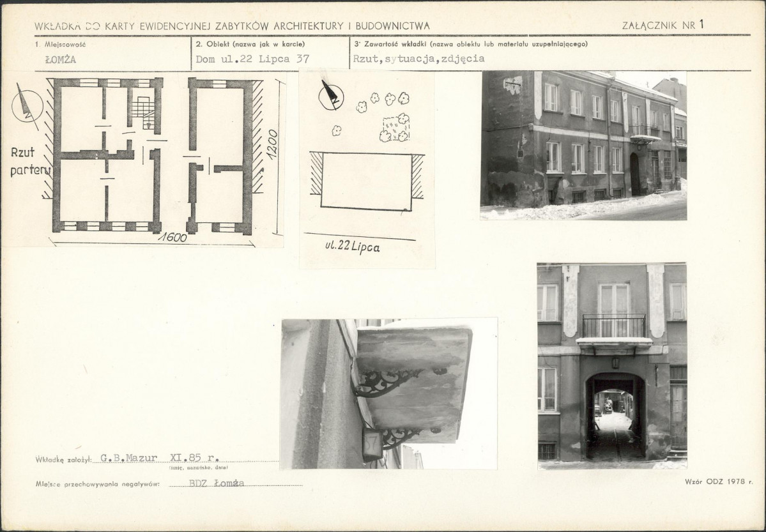Click the BDZ Łomża negatives storage entry
Image resolution: width=766 pixels, height=532 pixels.
(x=217, y=483)
